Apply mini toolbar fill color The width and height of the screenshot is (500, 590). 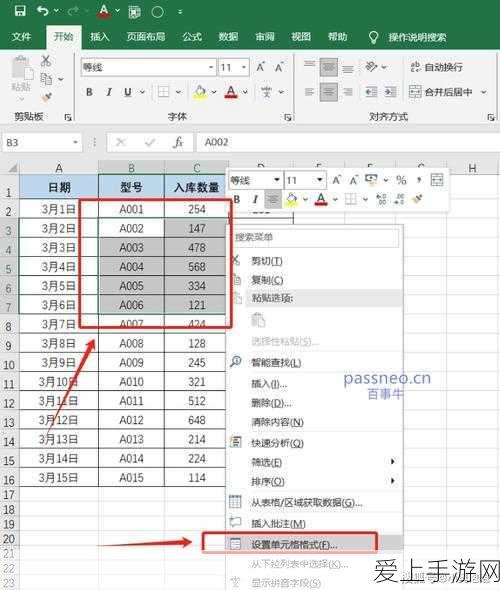coord(292,199)
